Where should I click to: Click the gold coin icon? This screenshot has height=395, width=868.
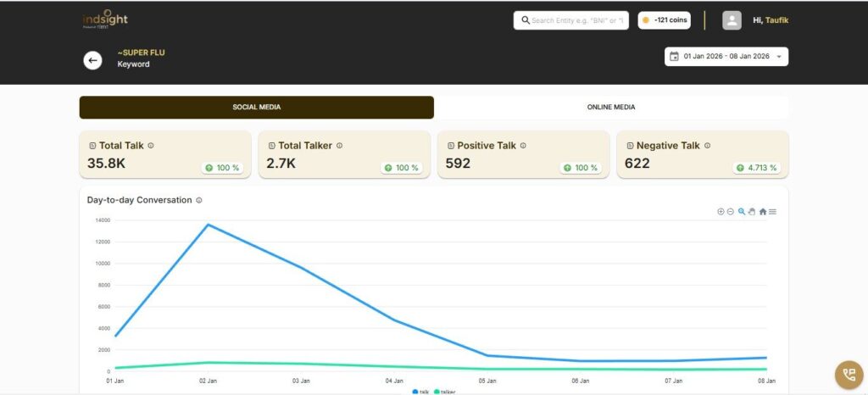645,19
